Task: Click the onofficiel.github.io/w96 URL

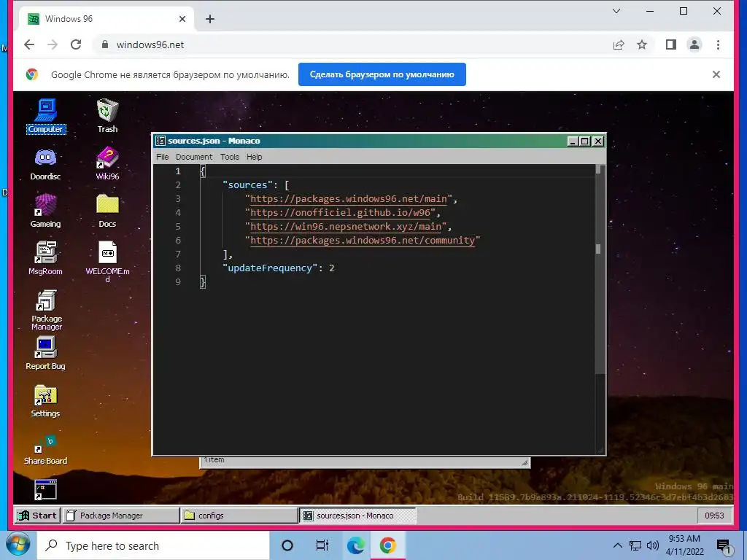Action: pos(340,212)
